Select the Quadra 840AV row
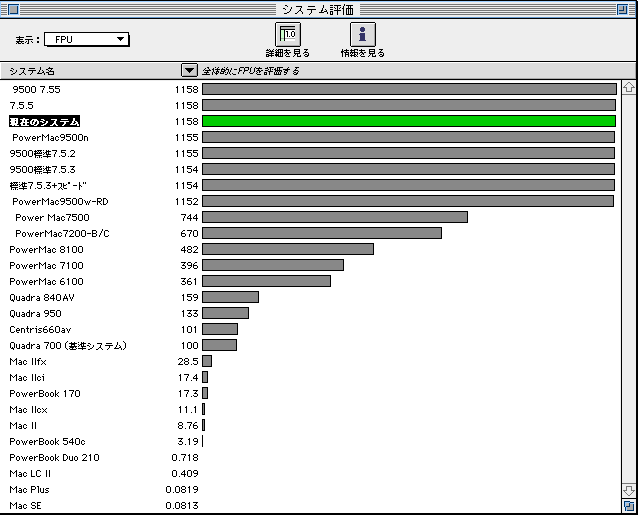 [x=309, y=297]
